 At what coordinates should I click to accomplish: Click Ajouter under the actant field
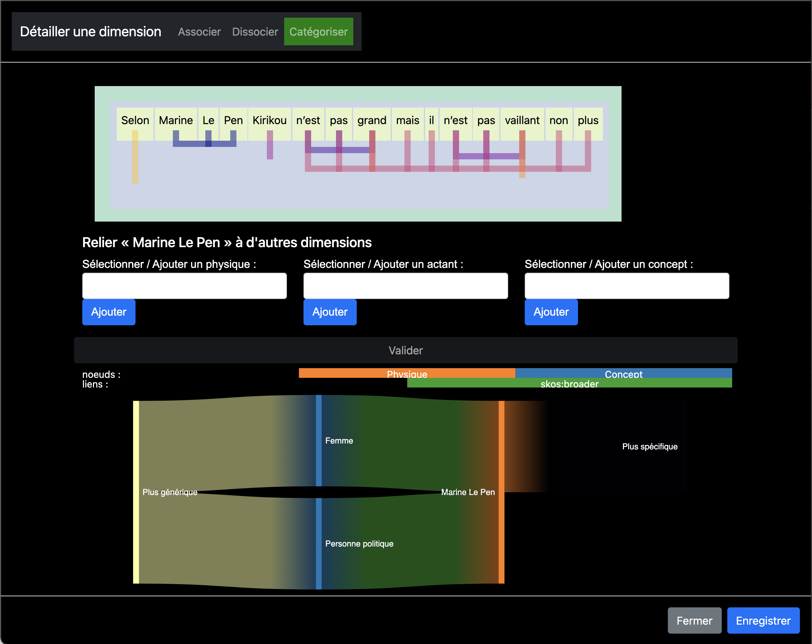pyautogui.click(x=330, y=312)
